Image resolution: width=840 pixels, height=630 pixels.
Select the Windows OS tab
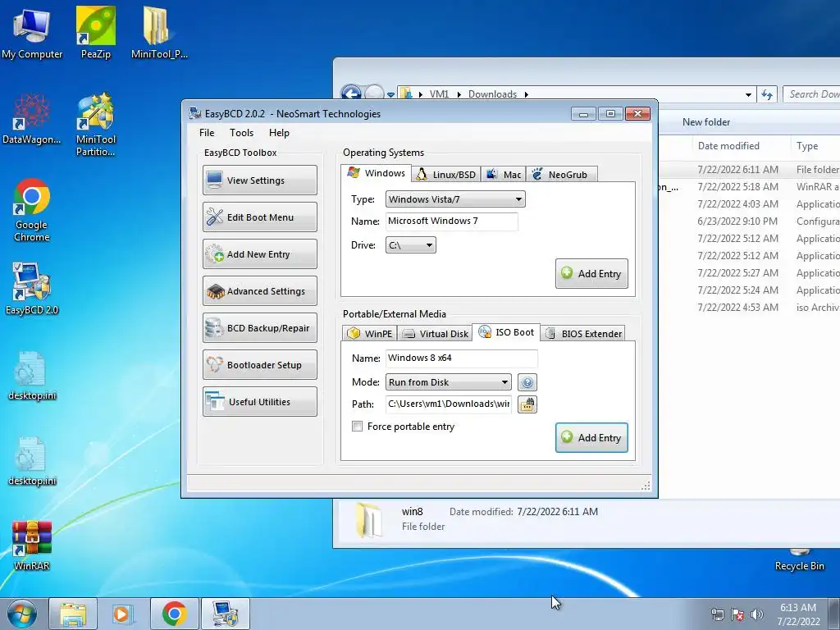tap(376, 173)
